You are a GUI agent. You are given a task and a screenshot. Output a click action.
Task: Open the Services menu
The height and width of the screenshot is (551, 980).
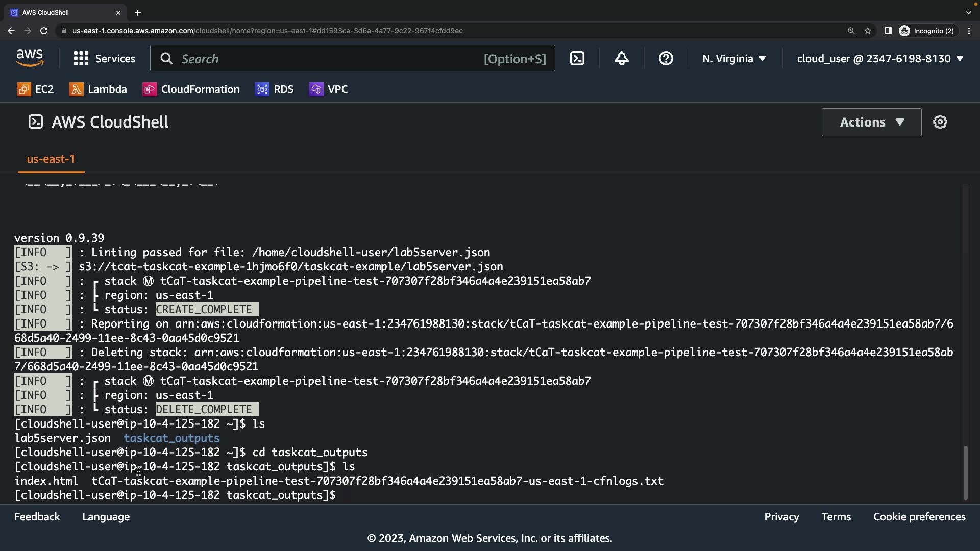pyautogui.click(x=105, y=59)
